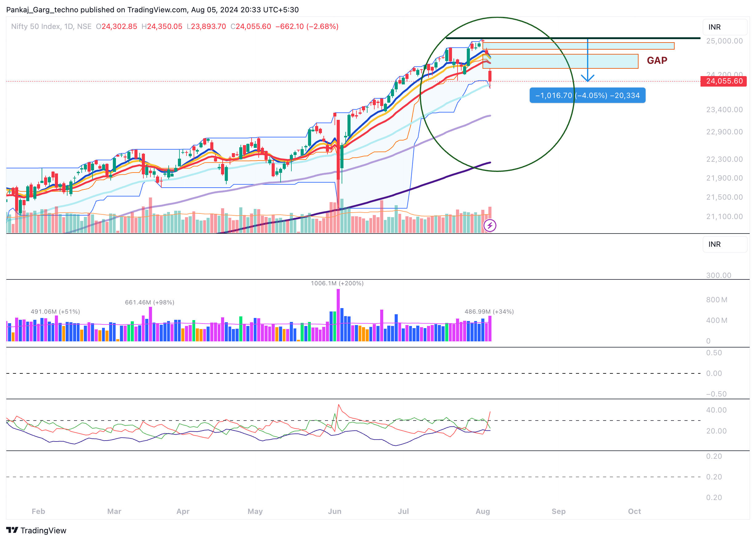Click the Jun label on time axis

[334, 511]
